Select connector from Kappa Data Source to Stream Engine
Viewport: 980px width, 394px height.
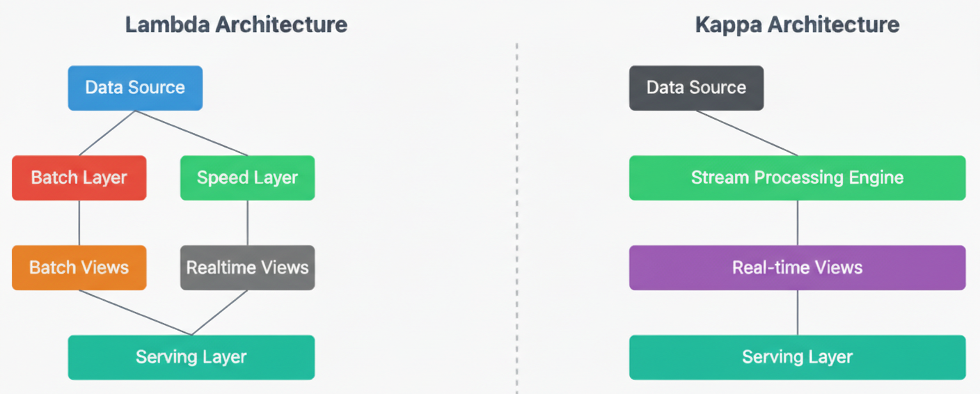[x=747, y=133]
